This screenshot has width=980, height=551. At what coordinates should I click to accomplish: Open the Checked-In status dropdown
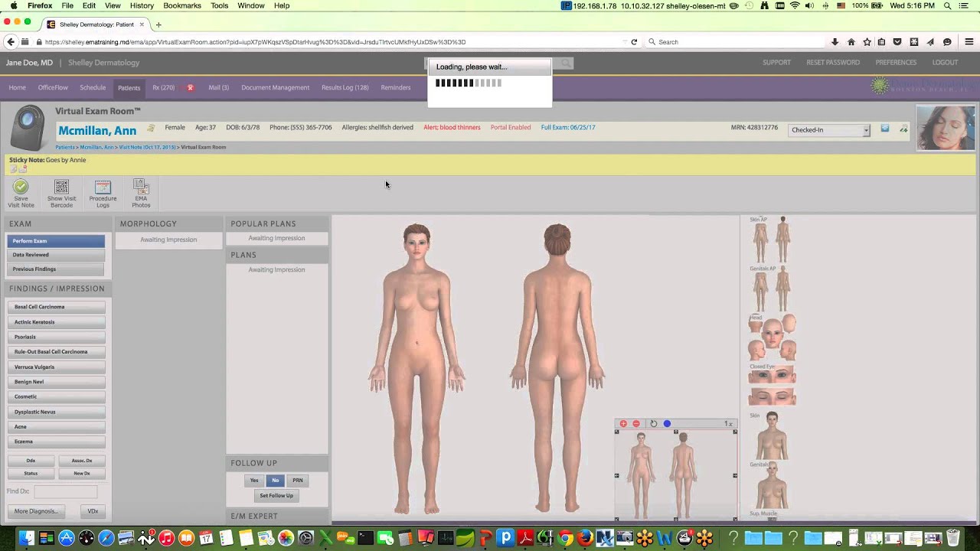[830, 130]
